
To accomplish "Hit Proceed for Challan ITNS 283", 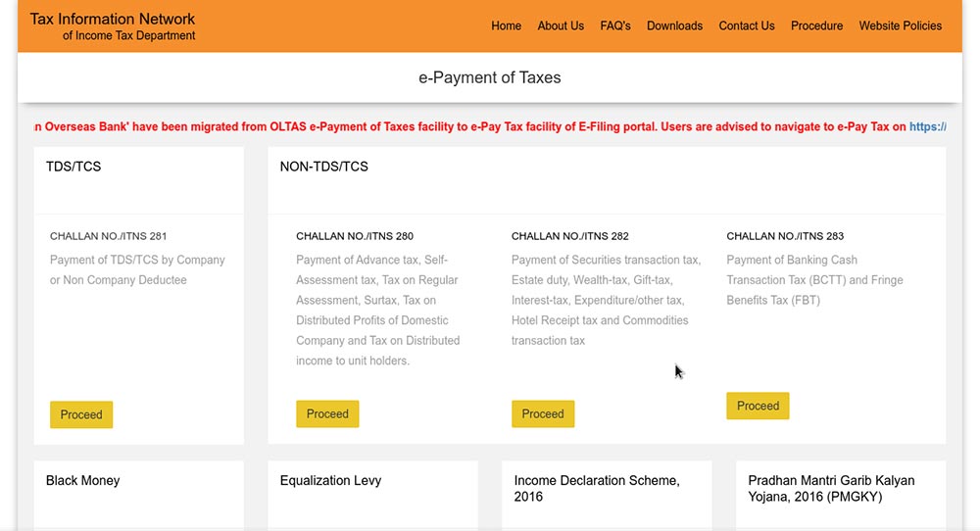I will [x=758, y=406].
